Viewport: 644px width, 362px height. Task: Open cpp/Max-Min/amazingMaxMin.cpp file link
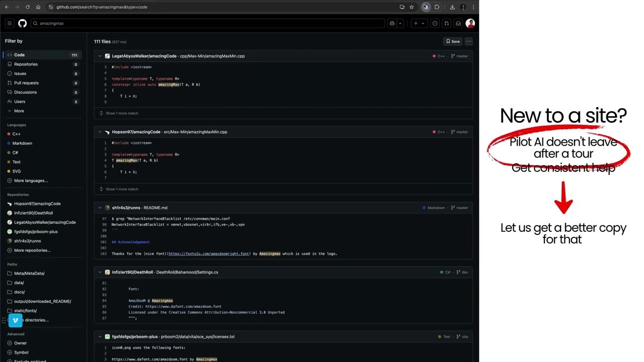coord(212,56)
